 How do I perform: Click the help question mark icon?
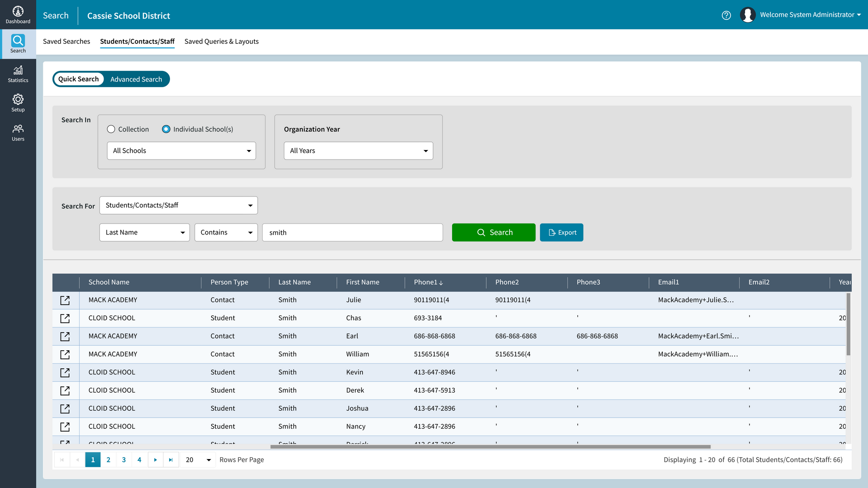tap(726, 15)
